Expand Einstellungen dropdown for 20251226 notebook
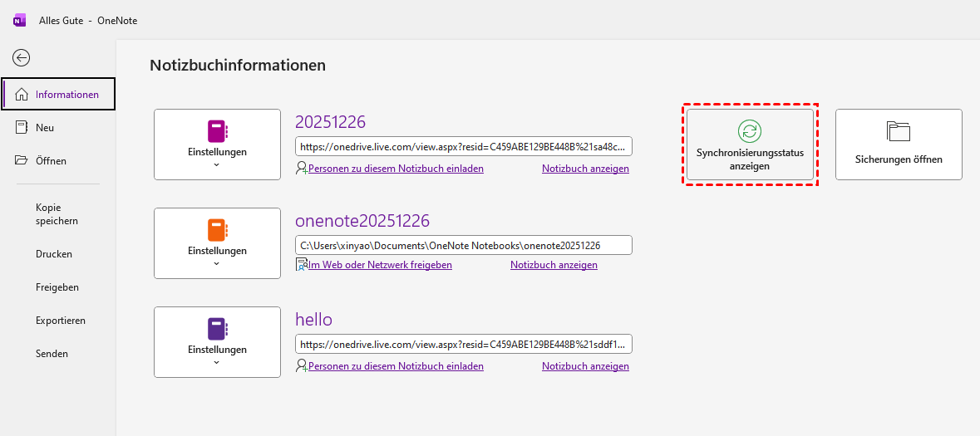980x436 pixels. click(217, 164)
